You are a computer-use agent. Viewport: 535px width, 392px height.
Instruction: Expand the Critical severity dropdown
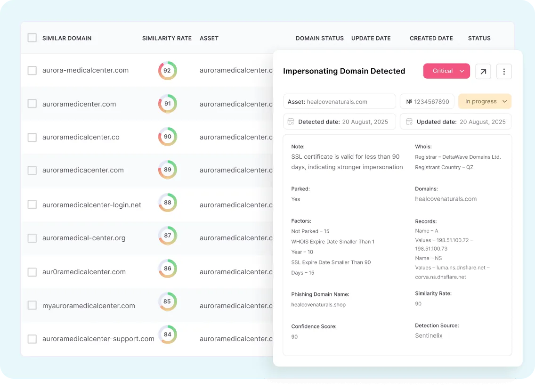tap(446, 71)
